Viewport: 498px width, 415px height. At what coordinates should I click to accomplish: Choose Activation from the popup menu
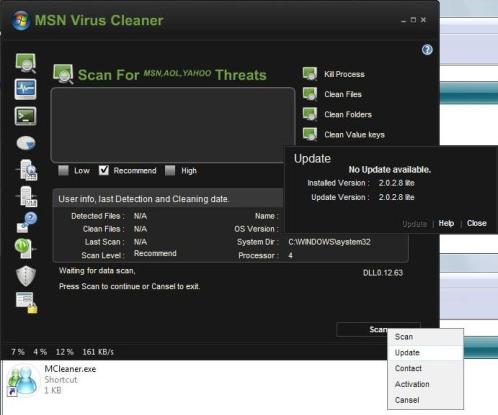[425, 384]
